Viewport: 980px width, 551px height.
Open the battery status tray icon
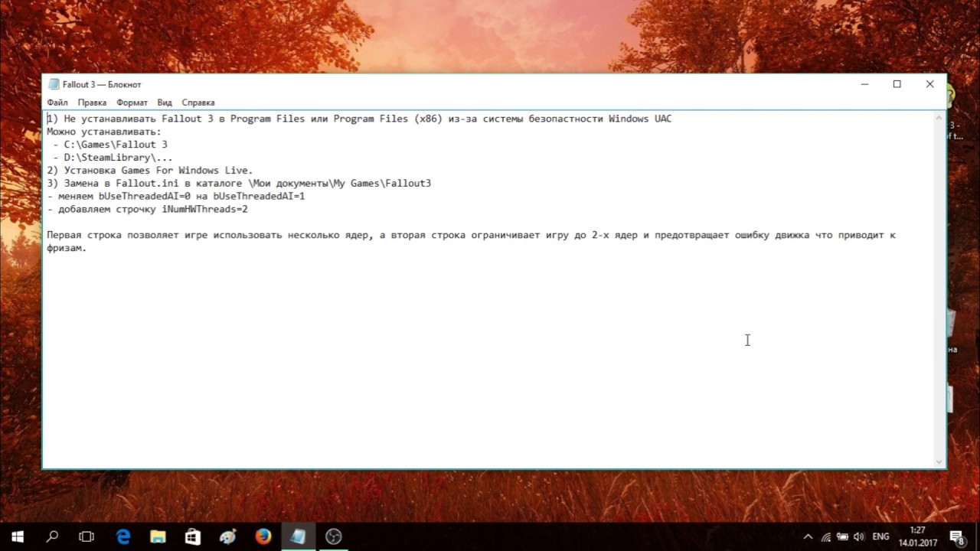[x=842, y=536]
